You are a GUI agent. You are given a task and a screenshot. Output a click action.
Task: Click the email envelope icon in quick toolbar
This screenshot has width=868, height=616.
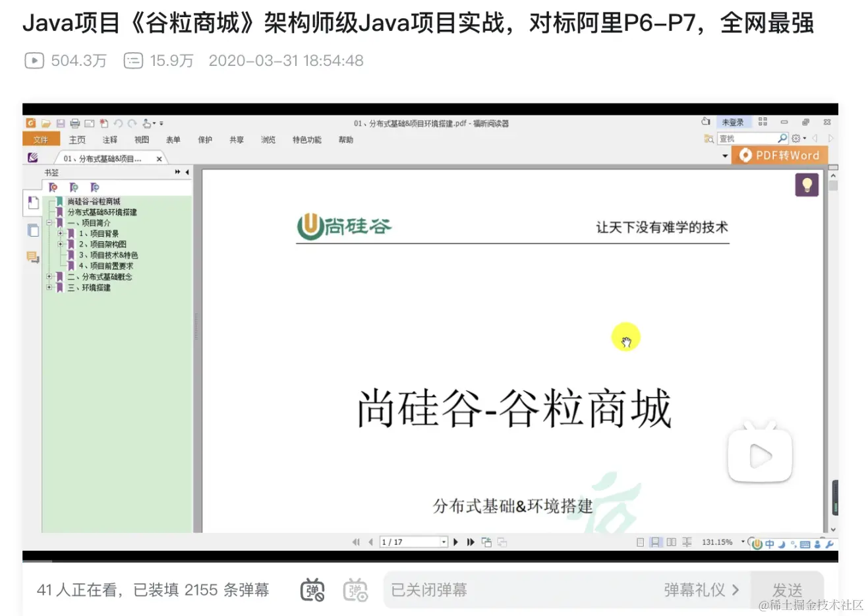(x=89, y=123)
